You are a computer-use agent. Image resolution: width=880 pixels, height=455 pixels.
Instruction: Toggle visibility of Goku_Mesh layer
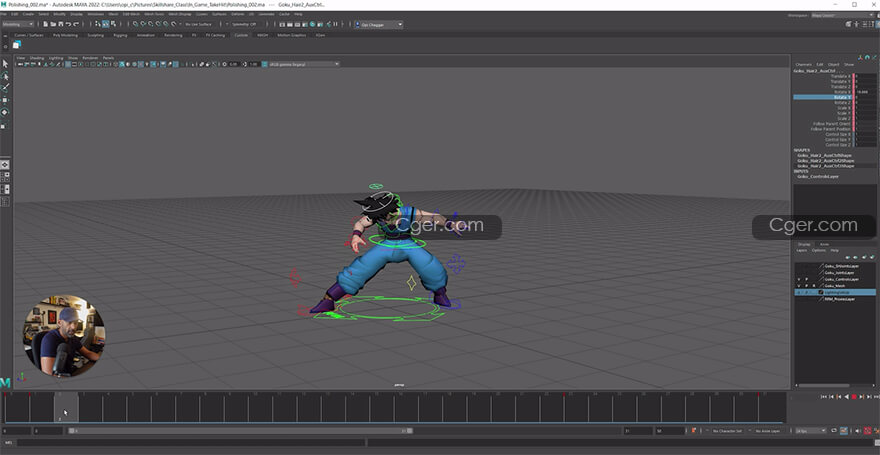[x=798, y=285]
